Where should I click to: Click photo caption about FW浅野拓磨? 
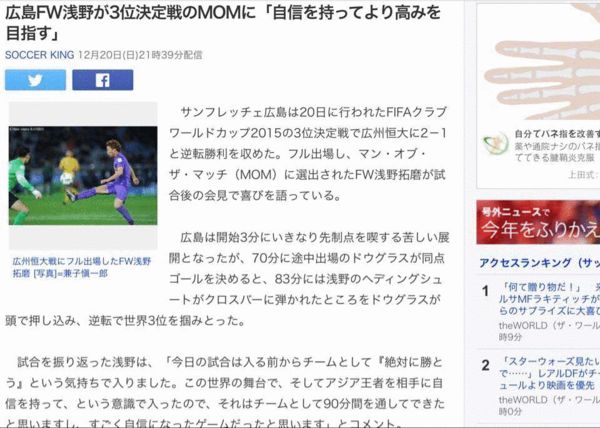[x=82, y=267]
